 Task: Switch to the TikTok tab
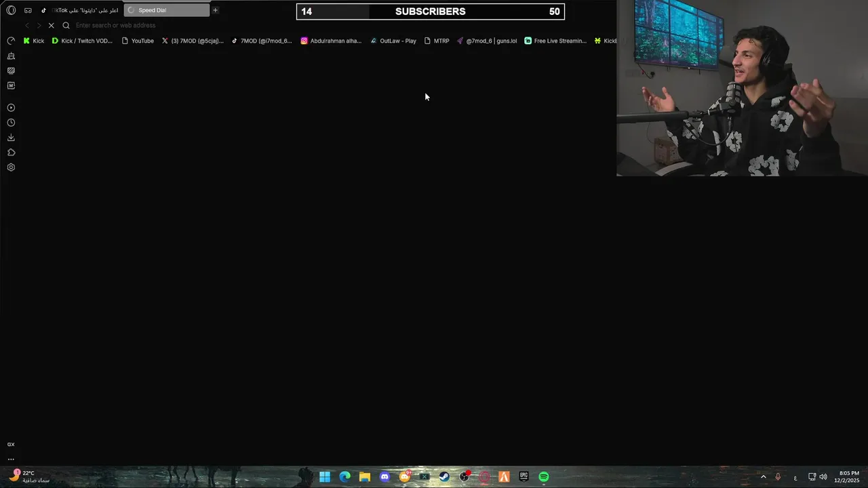[80, 10]
